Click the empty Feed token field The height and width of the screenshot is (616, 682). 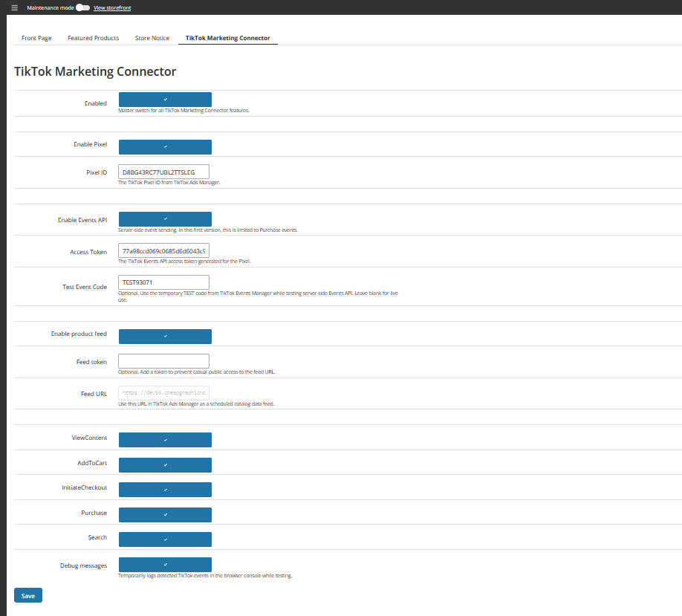point(163,361)
